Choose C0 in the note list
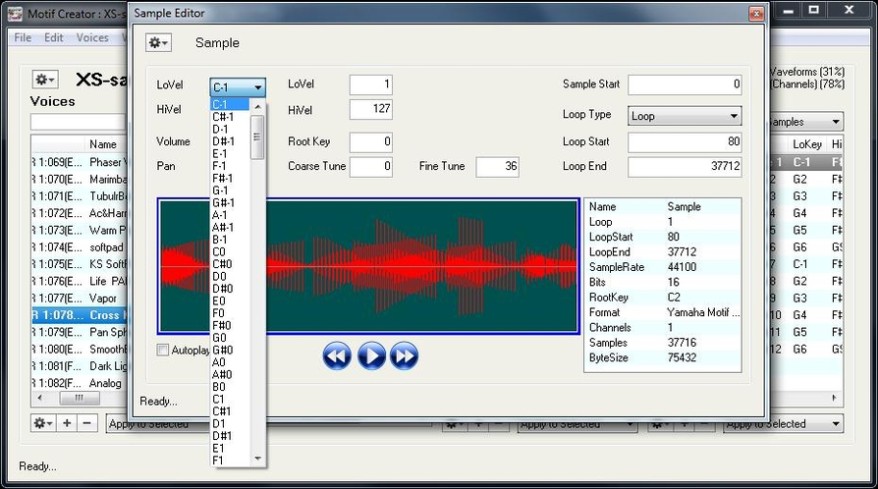The height and width of the screenshot is (489, 878). pyautogui.click(x=230, y=252)
